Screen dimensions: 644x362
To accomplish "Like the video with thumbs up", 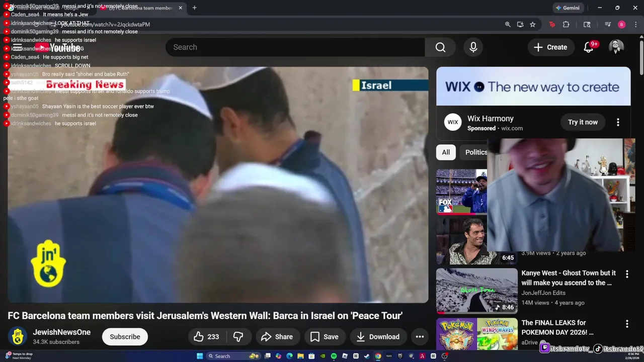I will click(206, 337).
